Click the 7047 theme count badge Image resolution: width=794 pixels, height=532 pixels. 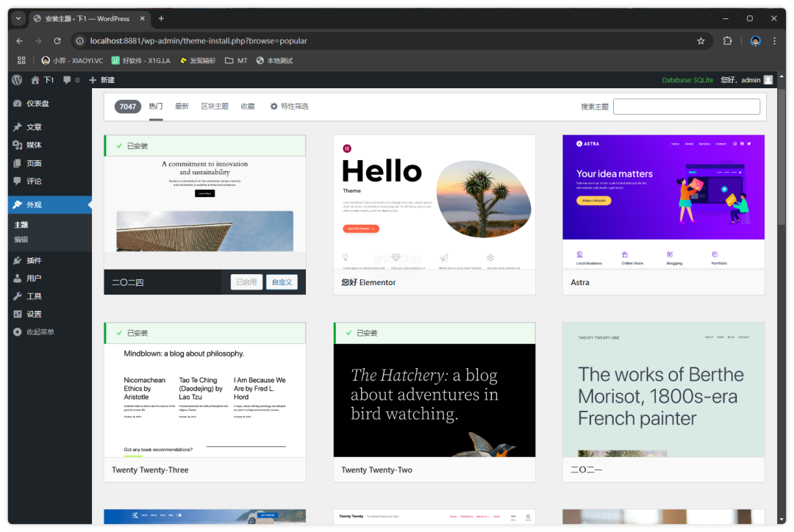(x=128, y=107)
